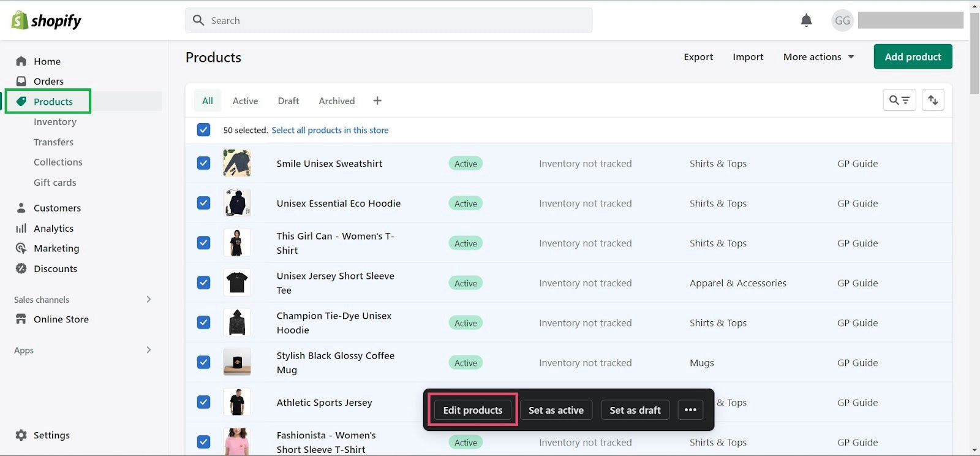
Task: Deselect all products header checkbox
Action: click(204, 130)
